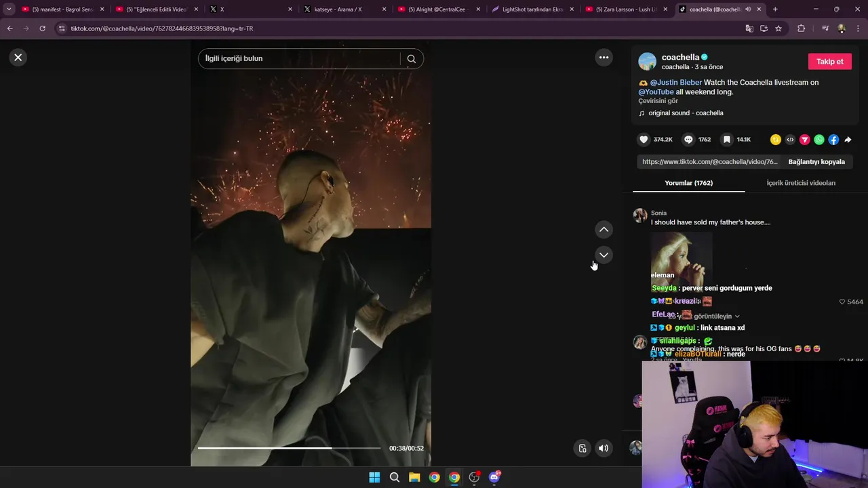Switch to the LightShot tarafından tab
The width and height of the screenshot is (868, 488).
pos(531,9)
